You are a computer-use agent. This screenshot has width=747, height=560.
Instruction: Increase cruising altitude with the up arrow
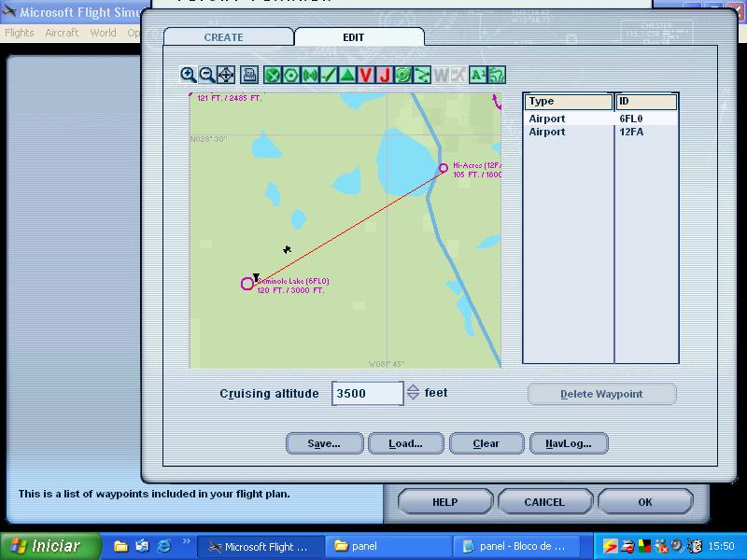point(413,388)
